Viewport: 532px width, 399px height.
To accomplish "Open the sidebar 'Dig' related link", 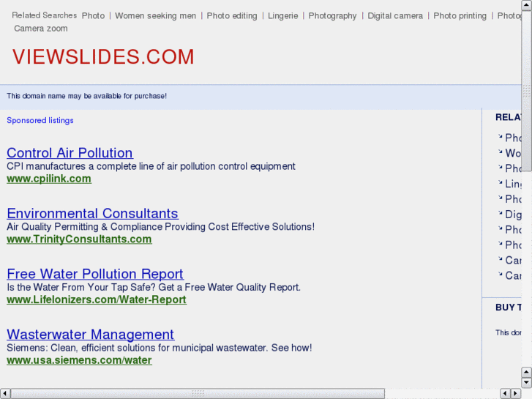I will [513, 215].
